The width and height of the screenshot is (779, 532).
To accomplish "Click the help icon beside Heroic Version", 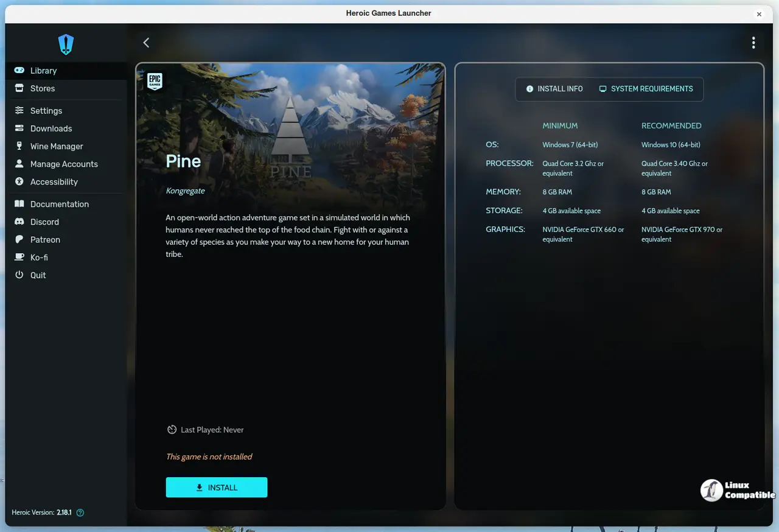I will tap(80, 513).
